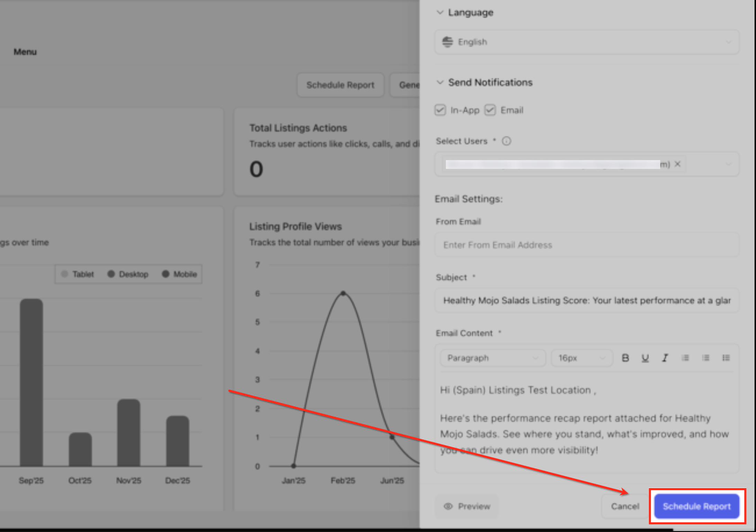The height and width of the screenshot is (532, 756).
Task: Apply bold formatting in email editor
Action: coord(625,358)
